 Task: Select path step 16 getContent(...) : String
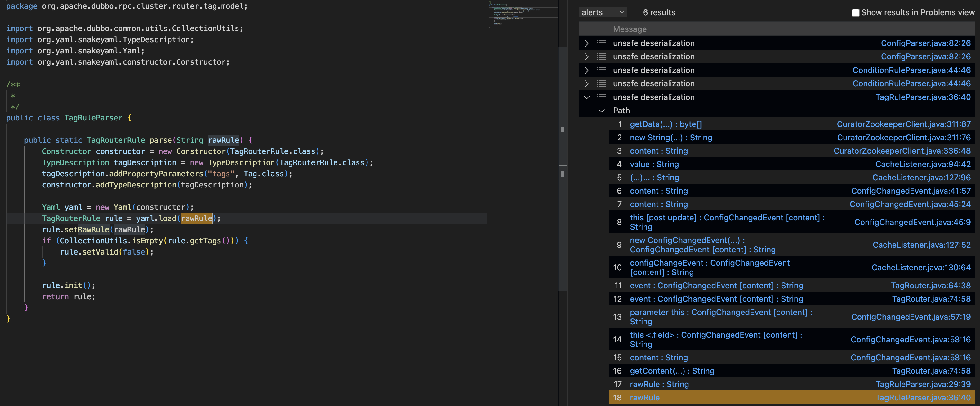[672, 371]
